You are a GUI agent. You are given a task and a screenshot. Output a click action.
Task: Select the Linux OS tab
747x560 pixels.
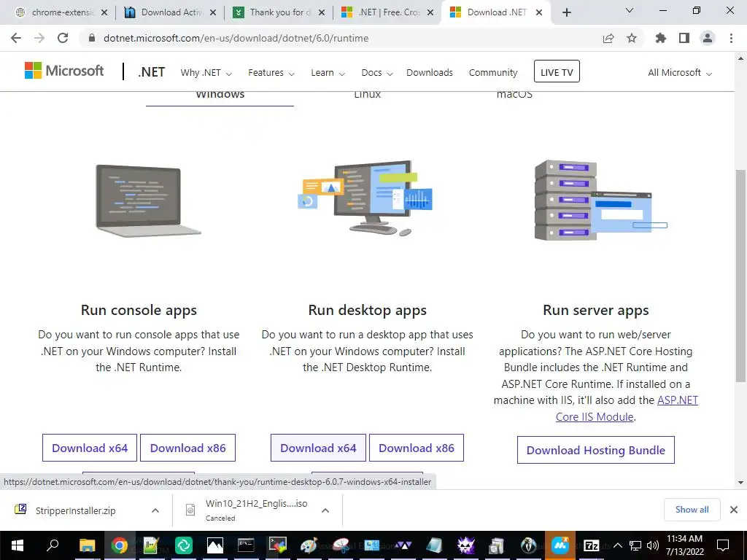point(368,95)
